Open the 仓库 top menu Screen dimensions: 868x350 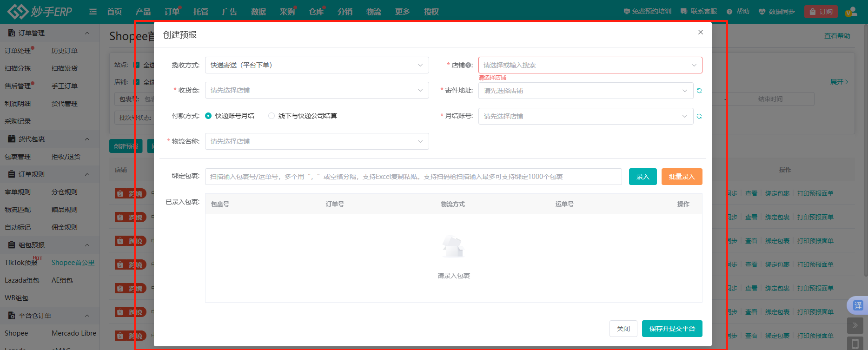[316, 12]
